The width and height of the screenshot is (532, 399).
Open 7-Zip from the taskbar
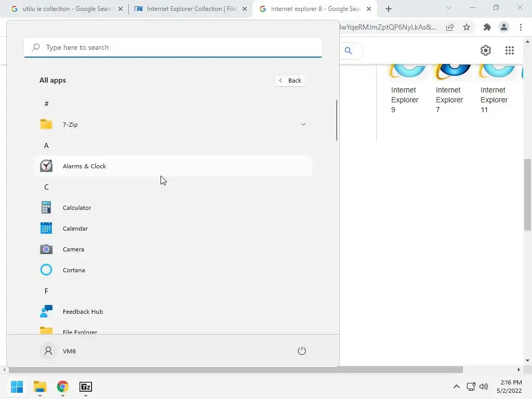86,387
